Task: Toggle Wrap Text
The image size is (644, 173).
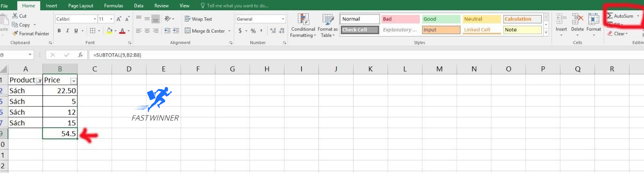Action: point(199,19)
